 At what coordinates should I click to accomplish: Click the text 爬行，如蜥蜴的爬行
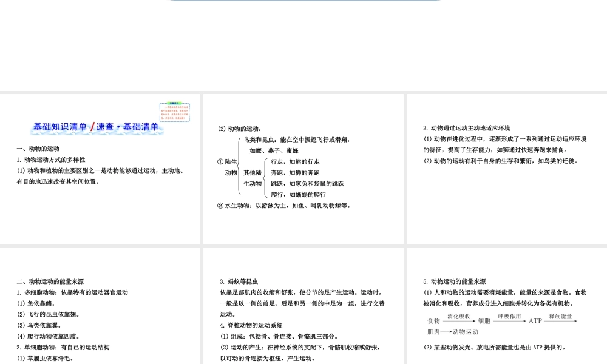299,195
